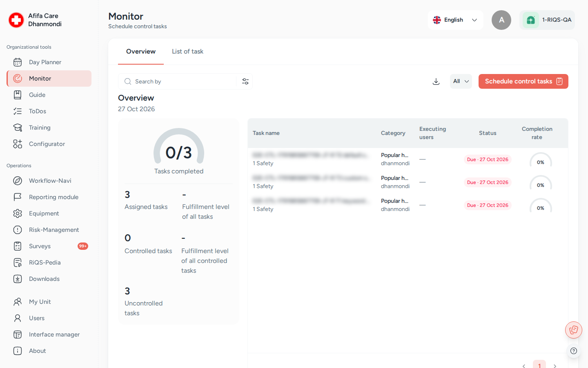Click the user avatar A
This screenshot has height=368, width=588.
tap(501, 20)
